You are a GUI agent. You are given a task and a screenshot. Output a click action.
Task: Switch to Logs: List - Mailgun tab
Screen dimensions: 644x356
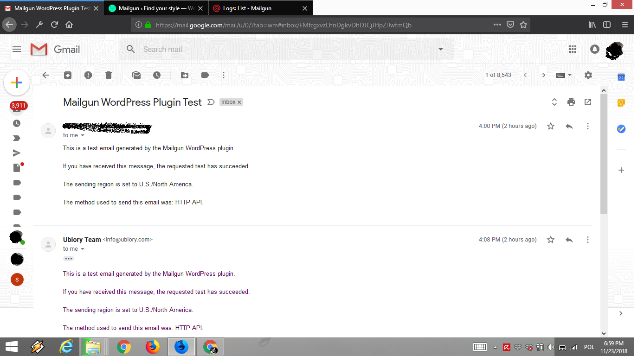[260, 8]
